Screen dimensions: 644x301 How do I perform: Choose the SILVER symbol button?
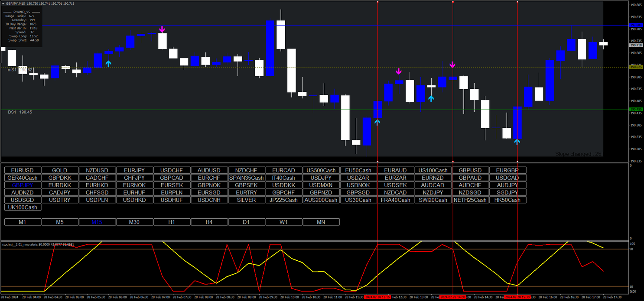246,200
